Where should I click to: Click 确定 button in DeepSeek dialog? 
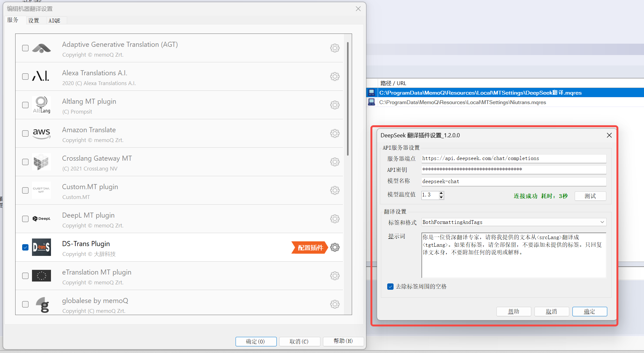click(590, 312)
